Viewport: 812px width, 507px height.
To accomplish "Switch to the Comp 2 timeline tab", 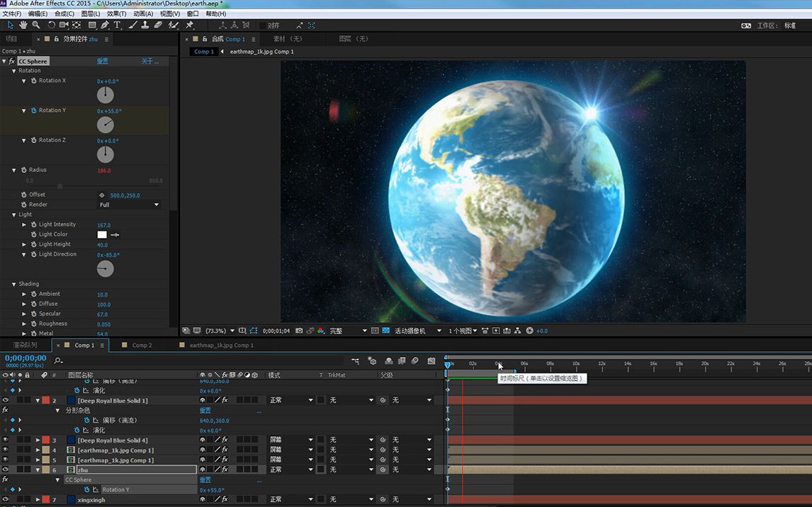I will [x=142, y=346].
